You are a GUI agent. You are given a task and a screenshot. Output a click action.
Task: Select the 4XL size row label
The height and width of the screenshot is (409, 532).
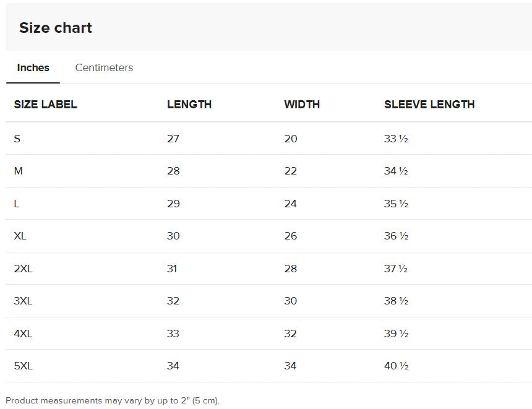(23, 334)
